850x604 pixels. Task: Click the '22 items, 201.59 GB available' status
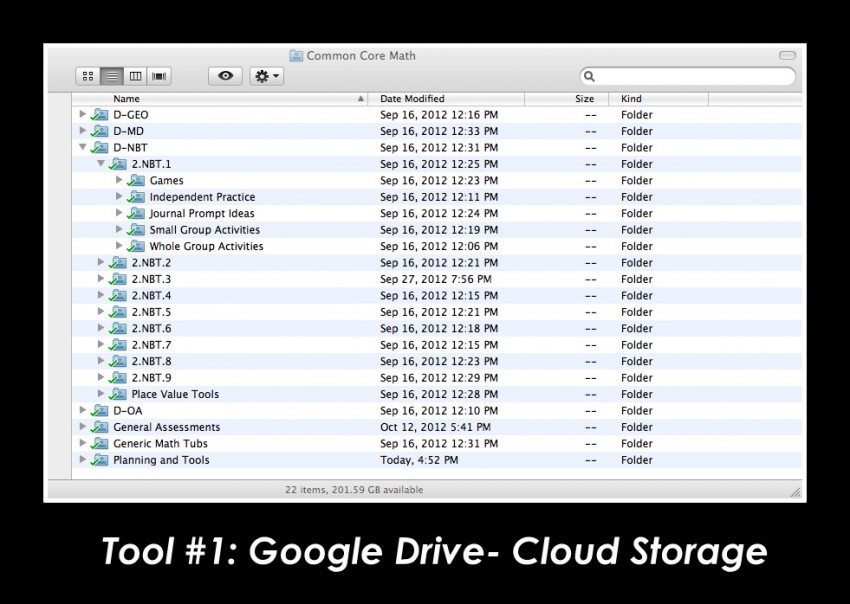pos(354,490)
